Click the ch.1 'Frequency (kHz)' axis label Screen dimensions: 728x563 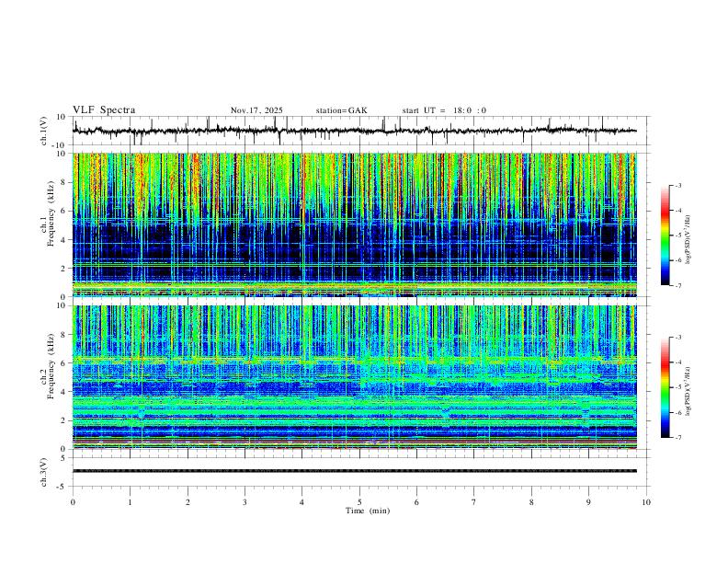coord(51,213)
